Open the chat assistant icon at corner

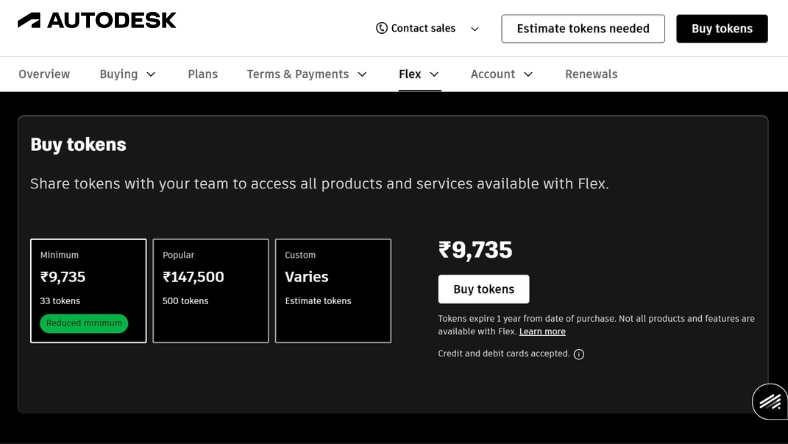click(x=770, y=401)
